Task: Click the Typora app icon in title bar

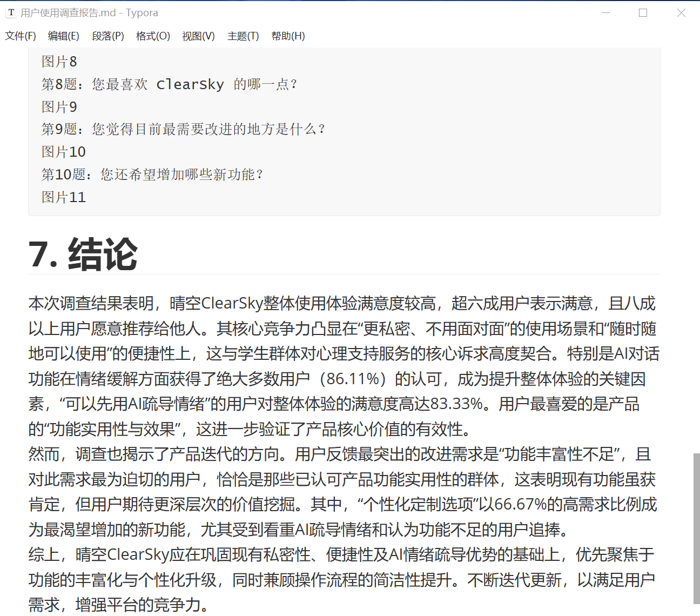Action: click(11, 12)
